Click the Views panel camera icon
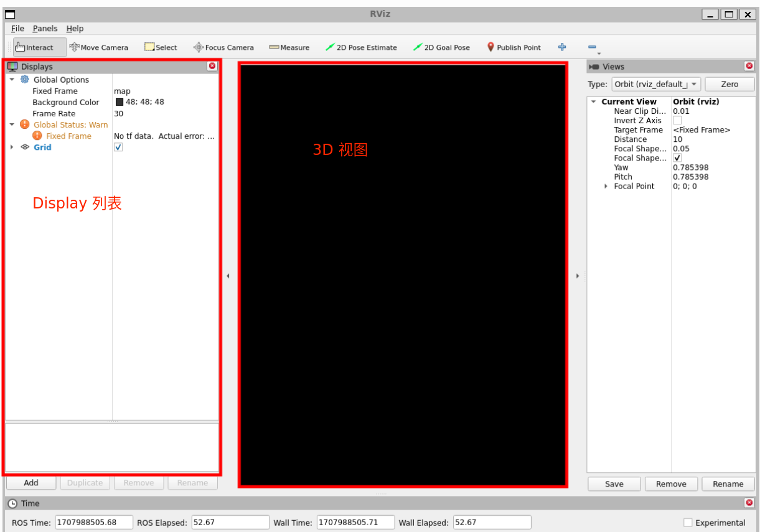 pyautogui.click(x=594, y=67)
